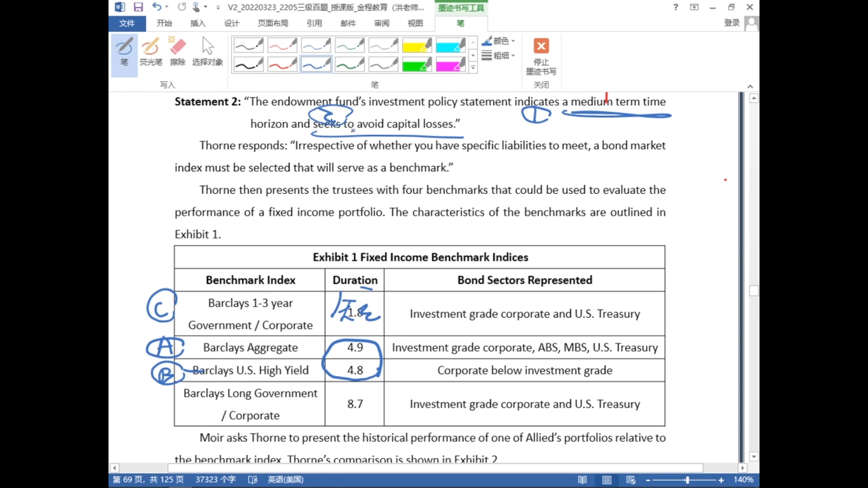Screen dimensions: 868x488
Task: Switch to Web Layout view
Action: coord(631,480)
